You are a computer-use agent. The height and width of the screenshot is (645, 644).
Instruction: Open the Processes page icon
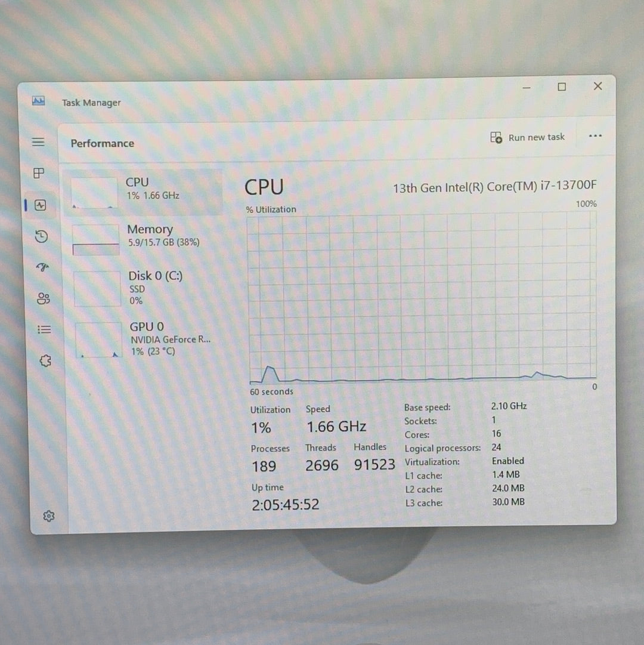tap(39, 173)
